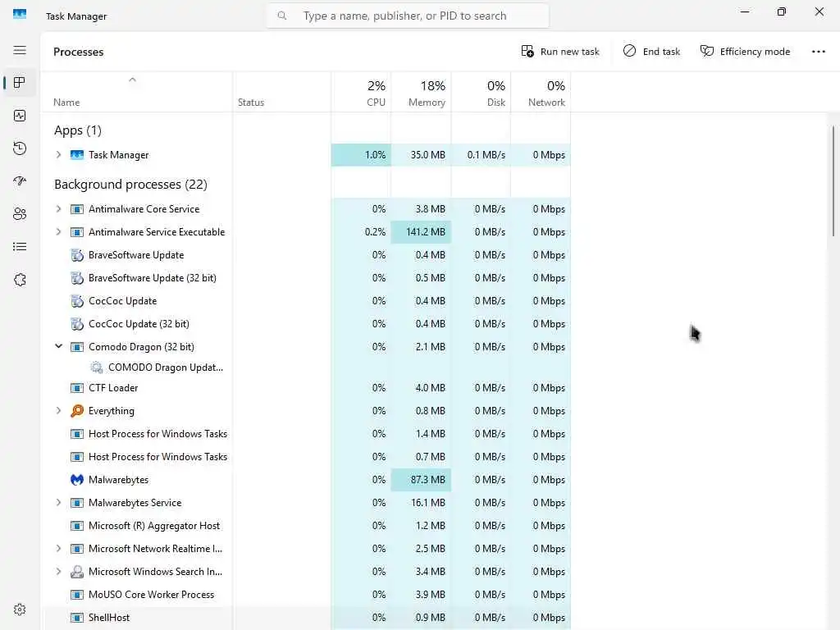Image resolution: width=840 pixels, height=630 pixels.
Task: Click the Malwarebytes process icon
Action: tap(77, 479)
